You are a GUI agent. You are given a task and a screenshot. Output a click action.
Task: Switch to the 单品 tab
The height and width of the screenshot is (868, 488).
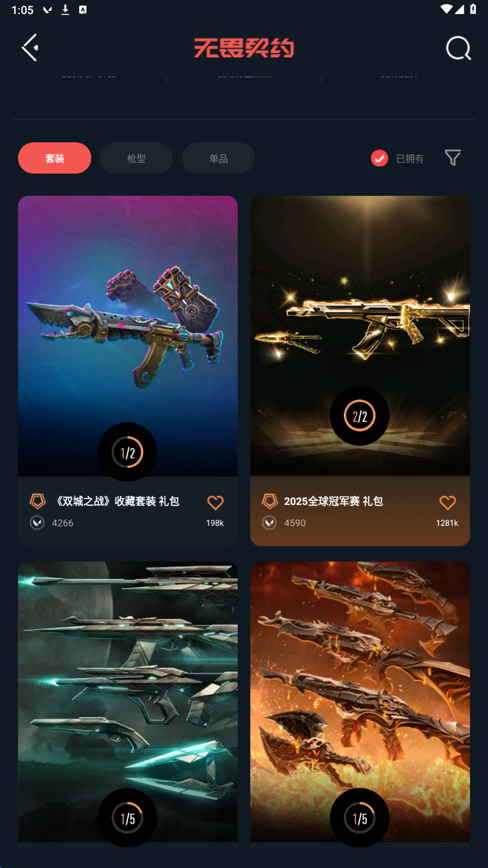219,158
